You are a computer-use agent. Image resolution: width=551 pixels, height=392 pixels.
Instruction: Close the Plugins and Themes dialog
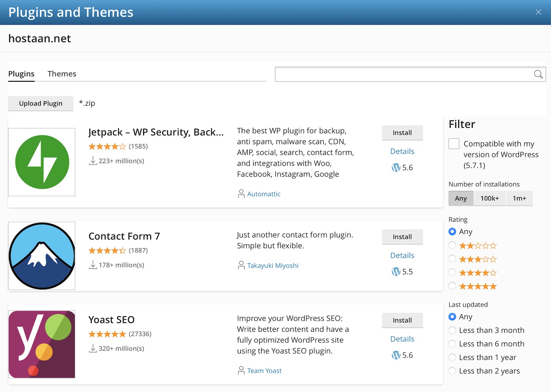coord(538,12)
